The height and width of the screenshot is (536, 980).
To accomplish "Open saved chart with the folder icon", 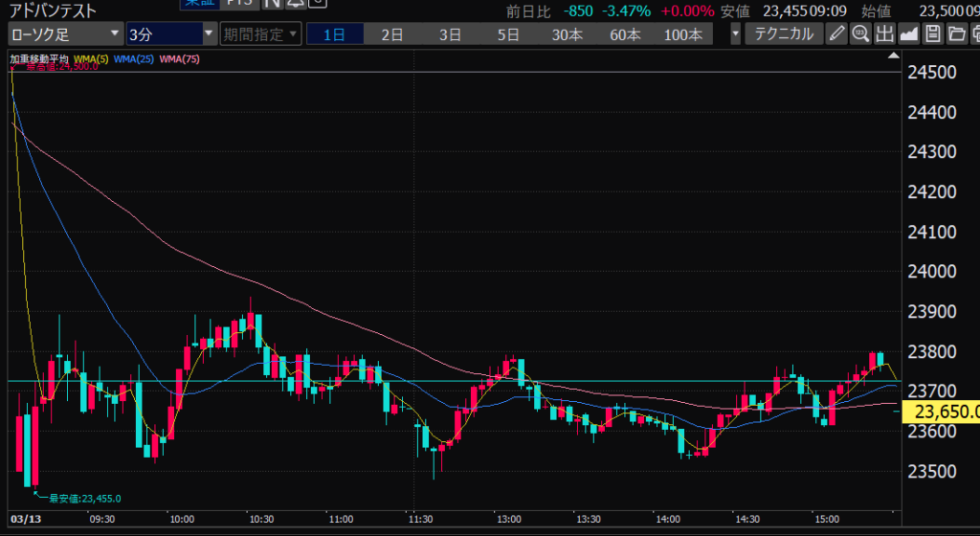I will coord(956,34).
